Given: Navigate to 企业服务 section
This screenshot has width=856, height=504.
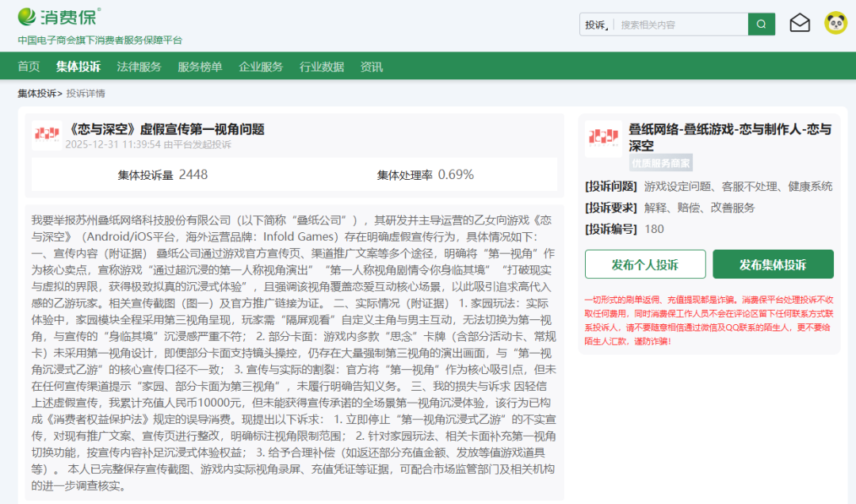Looking at the screenshot, I should coord(261,67).
